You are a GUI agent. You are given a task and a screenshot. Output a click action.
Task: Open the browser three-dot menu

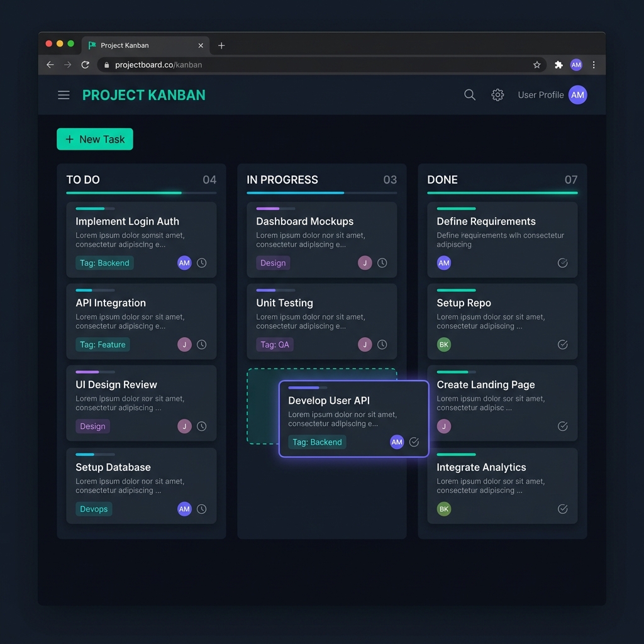pos(594,65)
